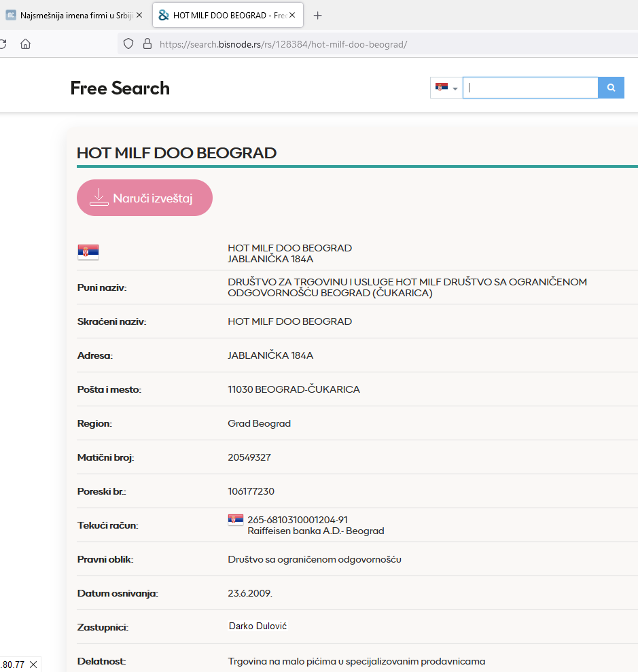Click the HOT MILF DOO BEOGRAD heading

click(x=177, y=153)
